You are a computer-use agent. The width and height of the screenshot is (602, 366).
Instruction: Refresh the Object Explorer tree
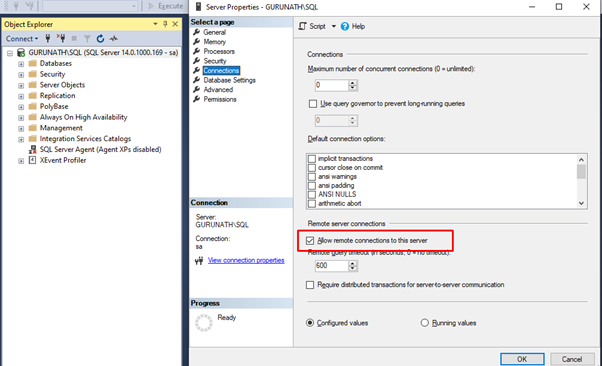[100, 38]
